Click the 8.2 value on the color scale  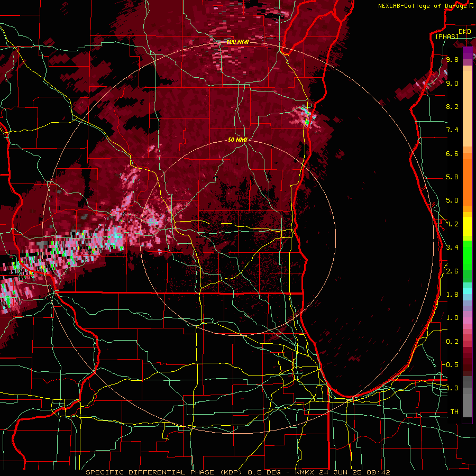(452, 106)
